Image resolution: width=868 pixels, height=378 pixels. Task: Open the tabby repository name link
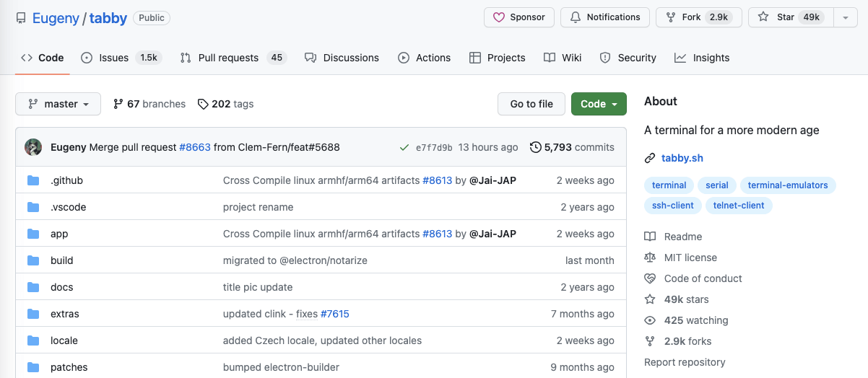pos(108,18)
